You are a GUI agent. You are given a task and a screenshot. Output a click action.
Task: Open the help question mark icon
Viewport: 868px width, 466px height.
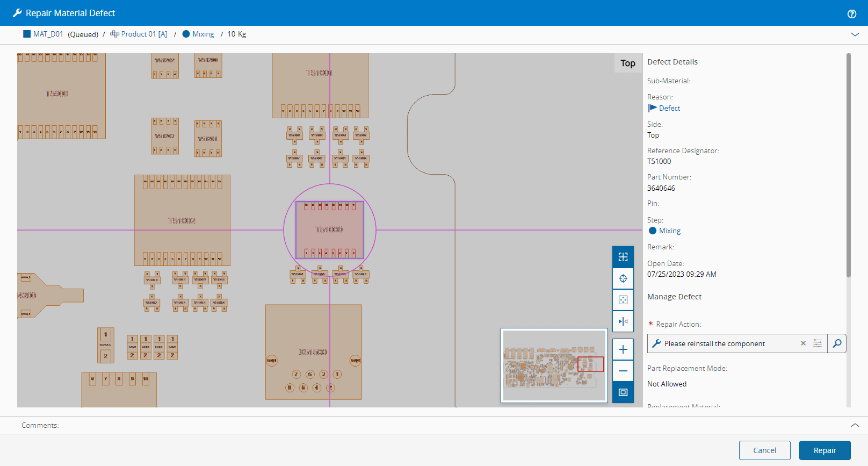pyautogui.click(x=852, y=14)
